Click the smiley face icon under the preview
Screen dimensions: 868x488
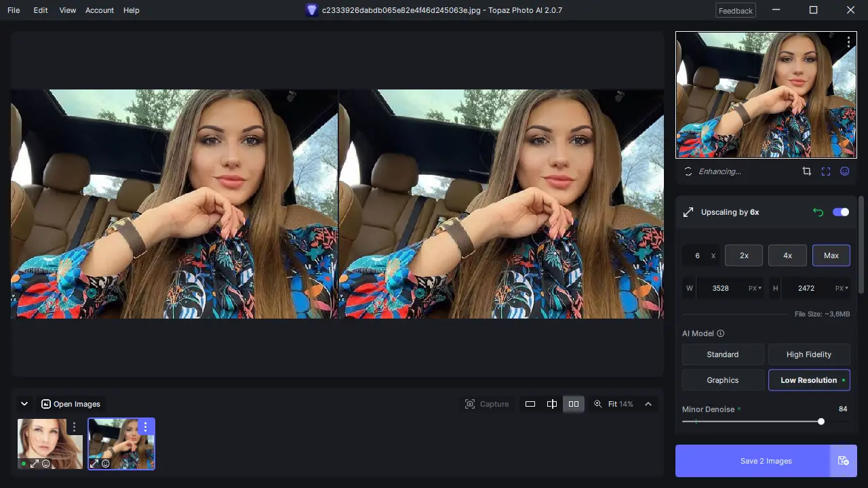845,171
